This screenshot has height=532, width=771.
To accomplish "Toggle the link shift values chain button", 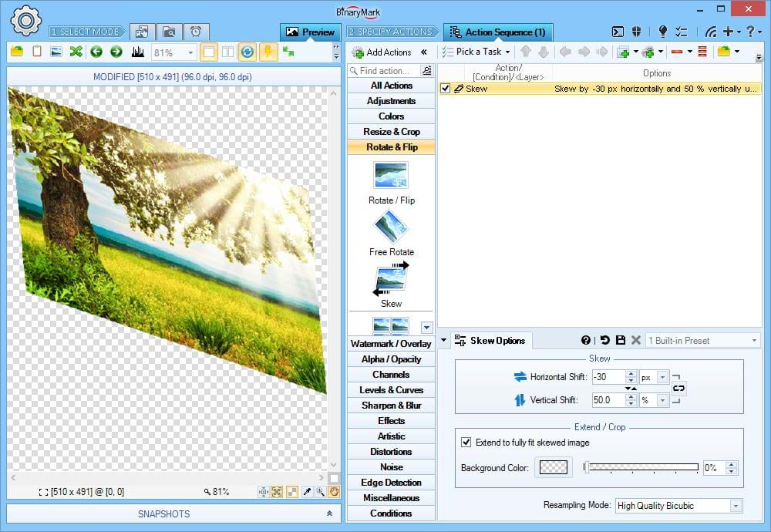I will 678,389.
